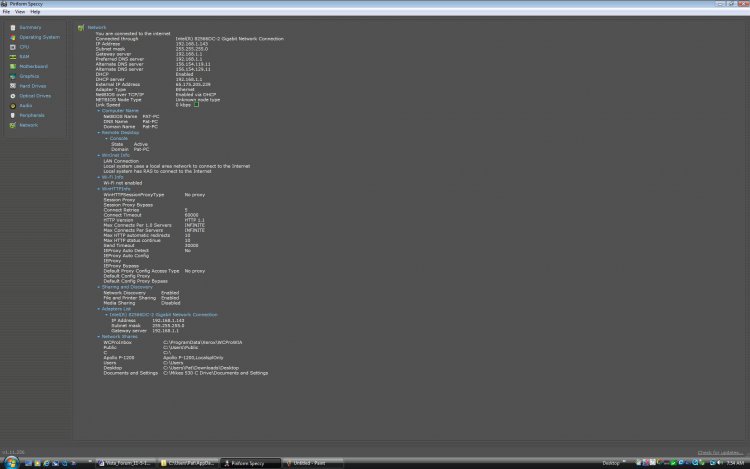The height and width of the screenshot is (469, 750).
Task: Open the Summary section
Action: (x=30, y=28)
